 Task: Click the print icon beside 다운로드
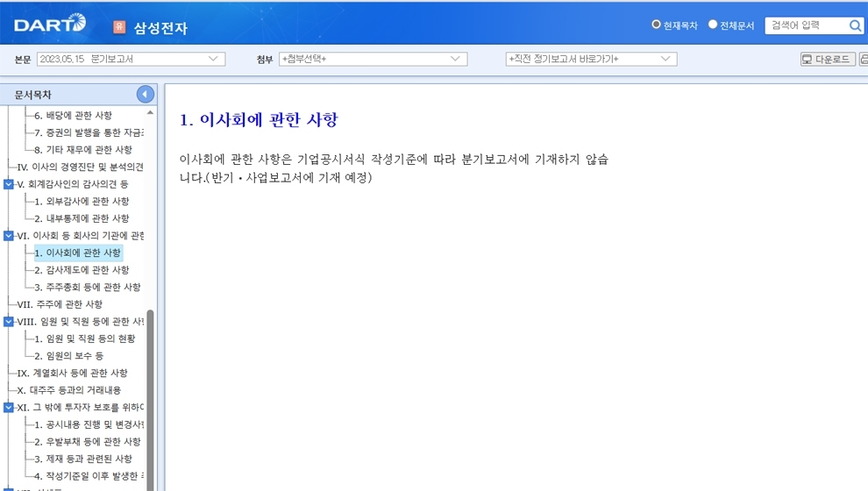coord(864,60)
